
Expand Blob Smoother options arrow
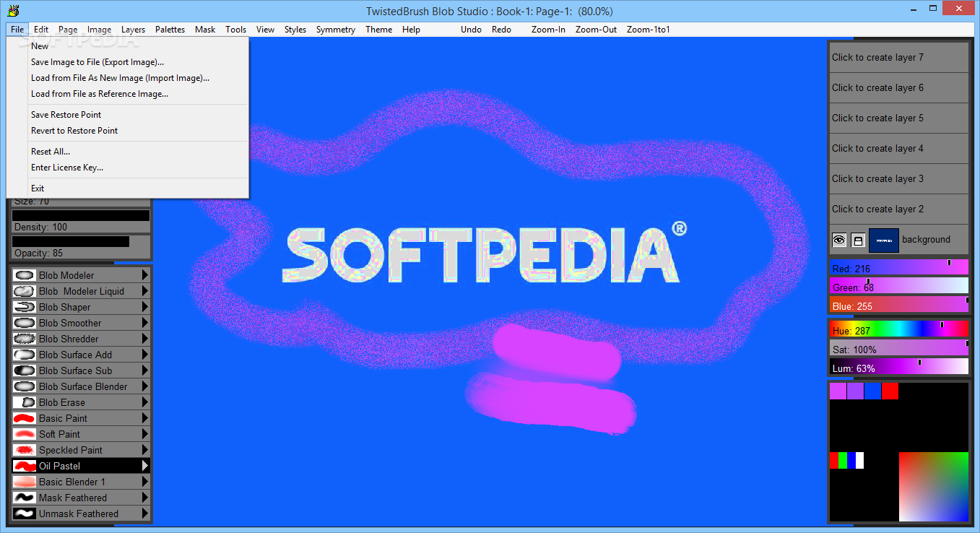click(x=145, y=323)
